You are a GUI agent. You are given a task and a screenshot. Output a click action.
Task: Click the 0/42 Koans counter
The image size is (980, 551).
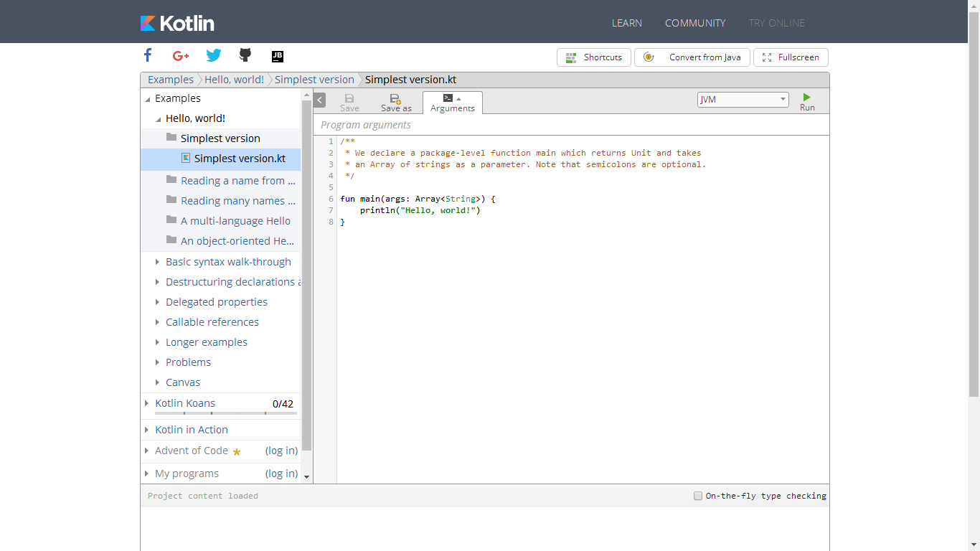[283, 404]
